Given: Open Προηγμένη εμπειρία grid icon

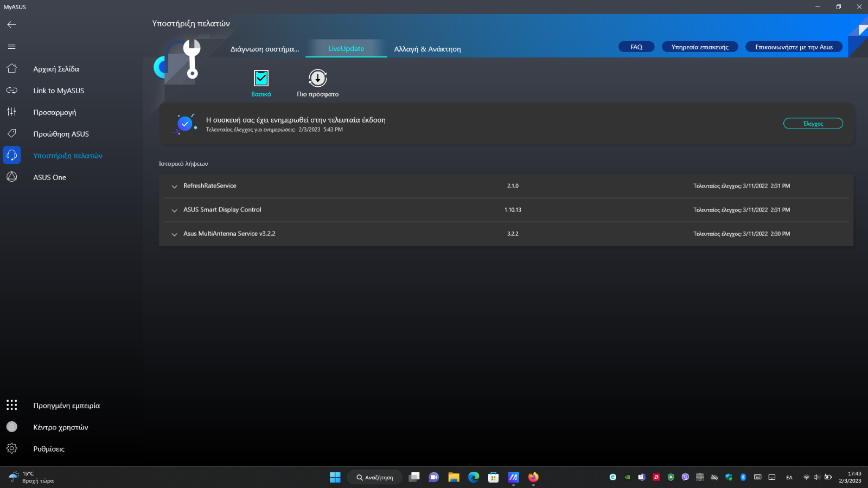Looking at the screenshot, I should click(11, 405).
